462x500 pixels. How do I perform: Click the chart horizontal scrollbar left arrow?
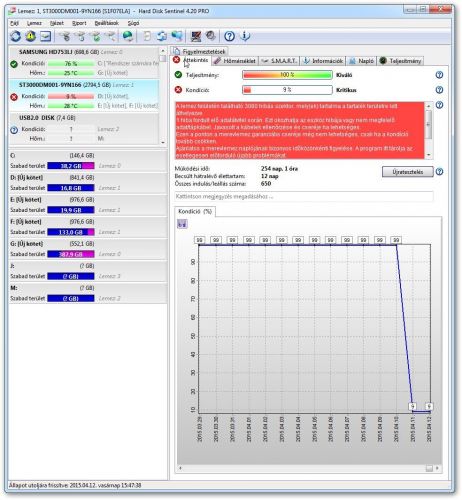[x=180, y=468]
